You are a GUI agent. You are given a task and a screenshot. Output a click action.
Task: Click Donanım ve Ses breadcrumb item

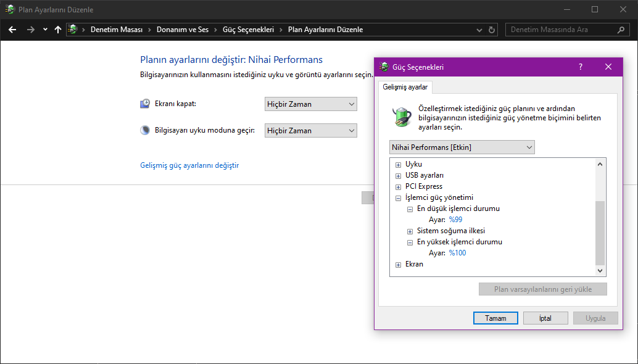183,30
